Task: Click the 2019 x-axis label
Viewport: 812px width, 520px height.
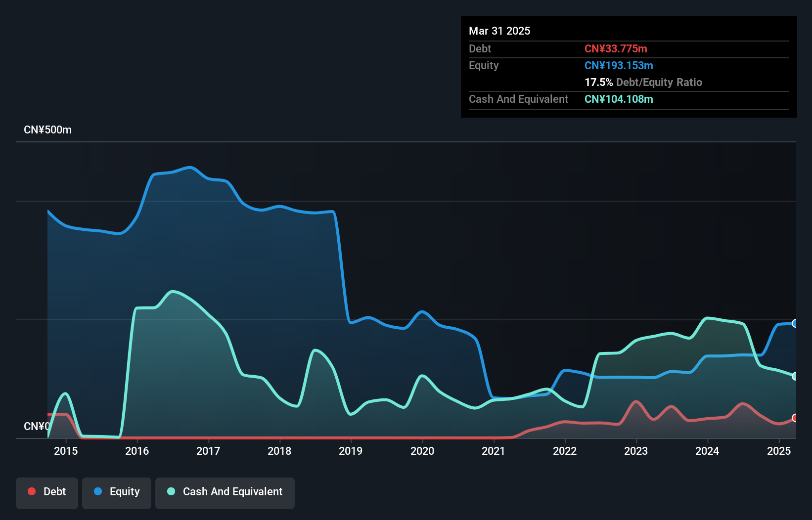Action: click(x=351, y=451)
